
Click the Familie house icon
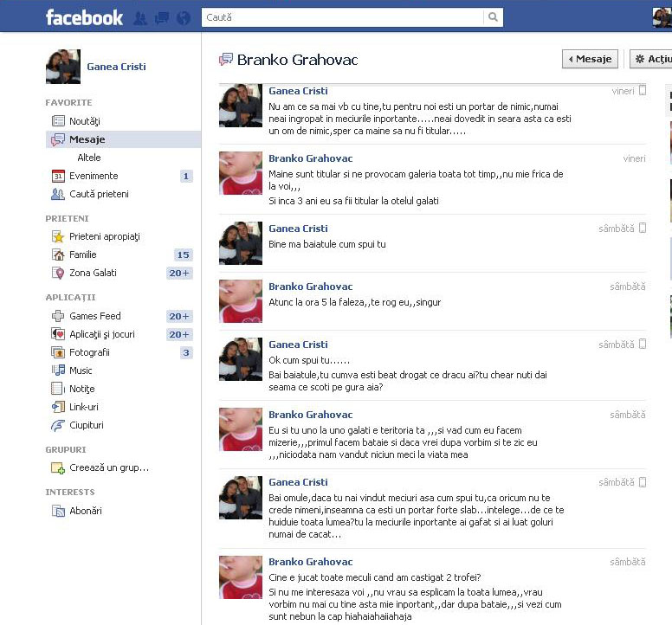click(58, 255)
